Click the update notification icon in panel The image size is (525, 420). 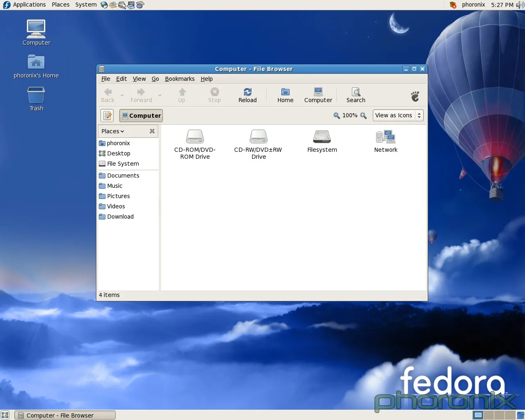click(x=453, y=5)
